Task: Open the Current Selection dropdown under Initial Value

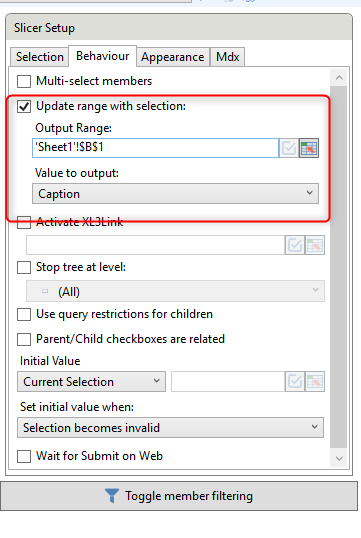Action: [x=91, y=382]
